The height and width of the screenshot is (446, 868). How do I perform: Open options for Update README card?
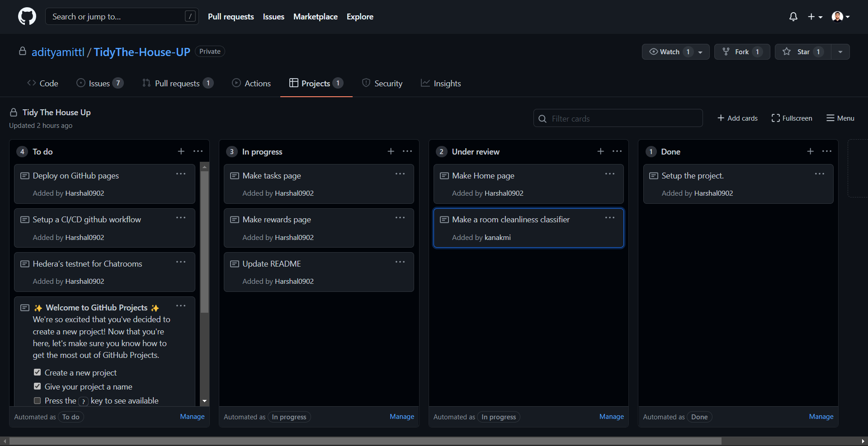click(x=400, y=262)
